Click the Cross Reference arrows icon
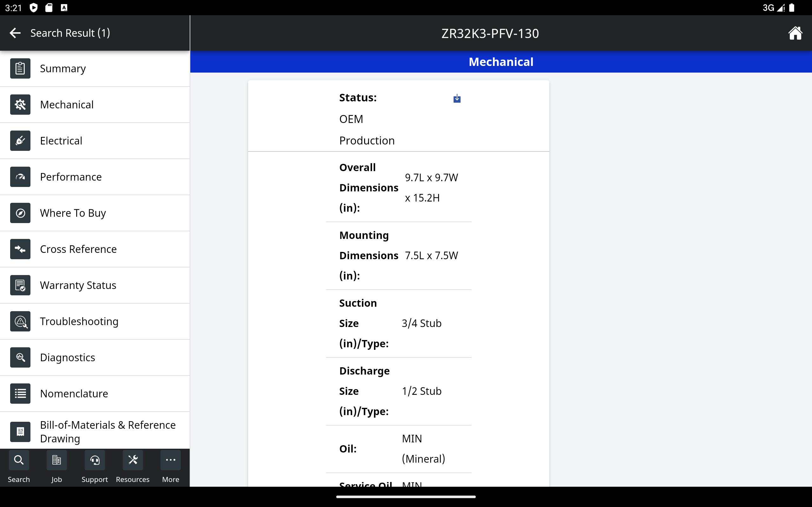812x507 pixels. tap(20, 249)
